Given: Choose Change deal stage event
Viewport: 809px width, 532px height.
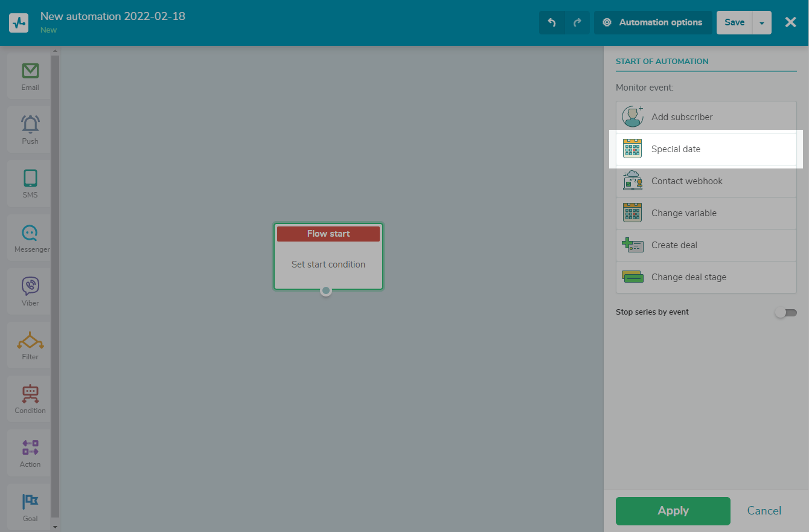Looking at the screenshot, I should pos(706,277).
